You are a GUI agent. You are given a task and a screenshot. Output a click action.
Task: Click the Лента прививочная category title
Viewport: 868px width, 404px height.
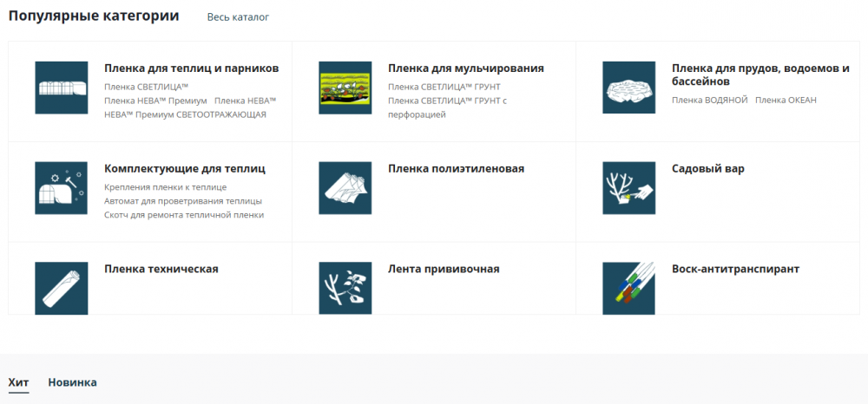pyautogui.click(x=444, y=269)
